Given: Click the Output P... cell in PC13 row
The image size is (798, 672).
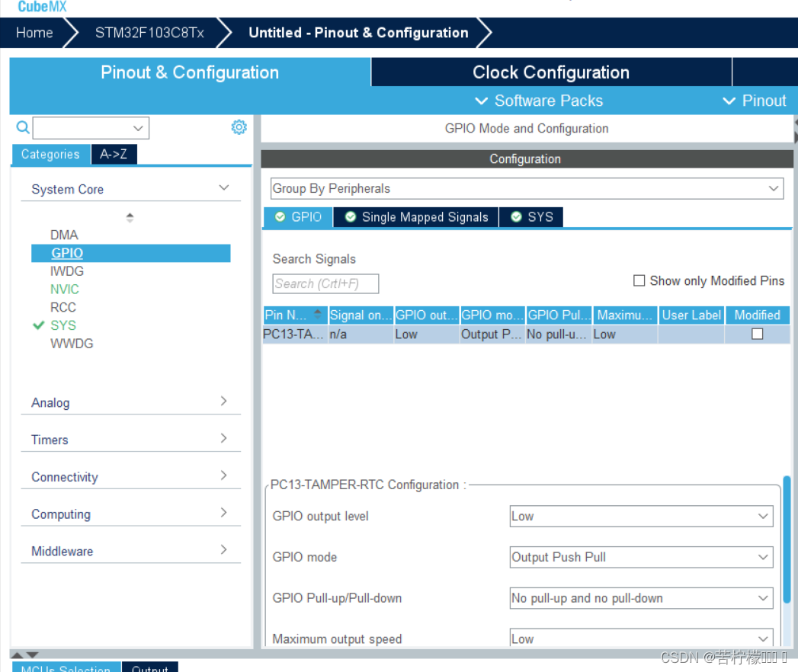Looking at the screenshot, I should coord(492,334).
